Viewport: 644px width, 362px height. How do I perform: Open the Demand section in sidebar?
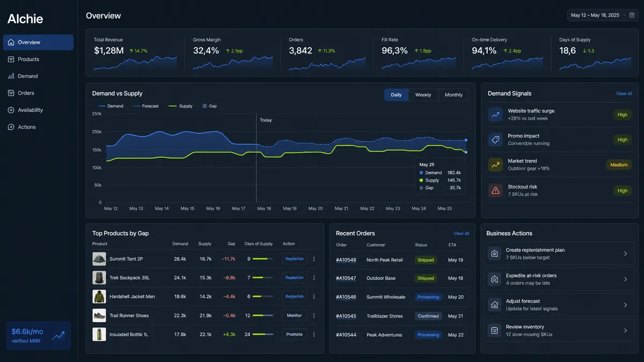click(38, 76)
